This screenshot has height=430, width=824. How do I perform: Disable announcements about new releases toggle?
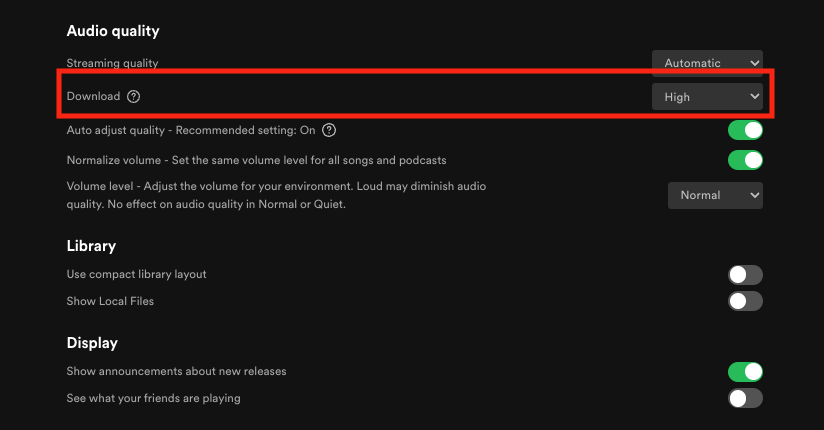pyautogui.click(x=745, y=372)
